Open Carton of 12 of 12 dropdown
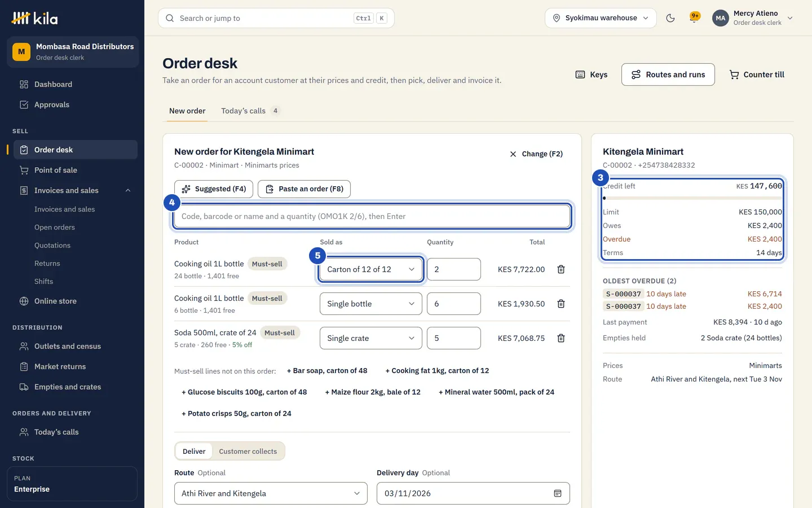The height and width of the screenshot is (508, 812). click(371, 269)
